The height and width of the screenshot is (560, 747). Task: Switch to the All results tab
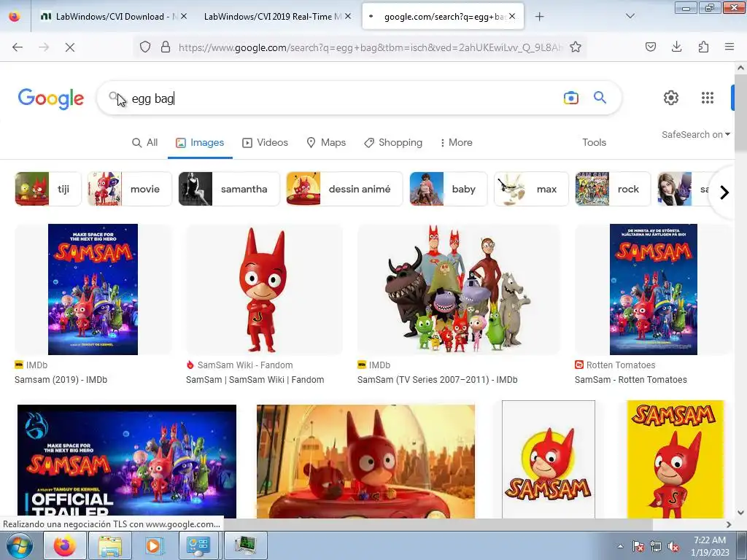click(x=145, y=142)
